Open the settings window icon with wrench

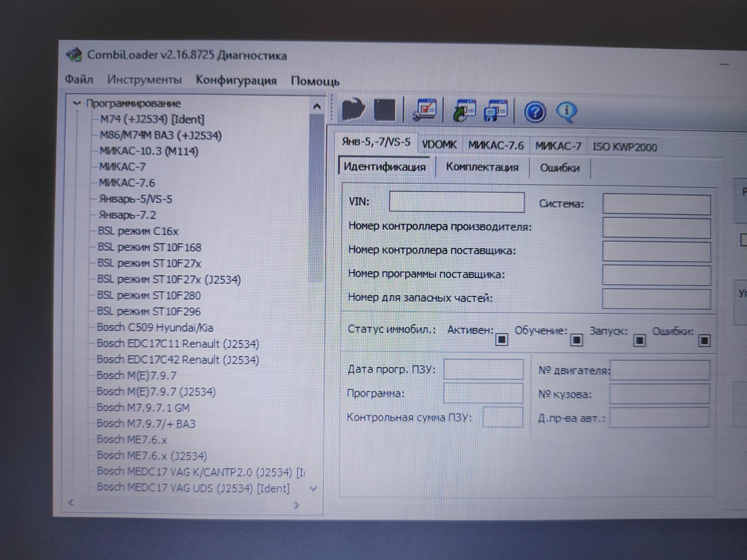point(424,111)
